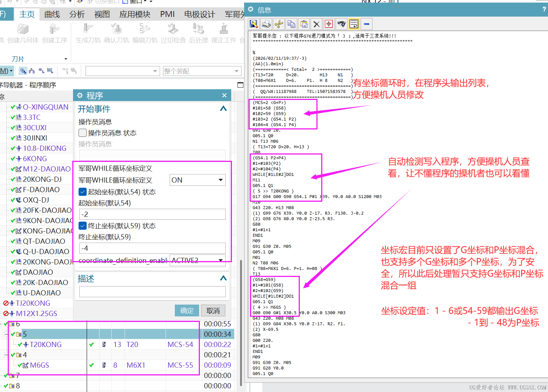Select the machine tool view icon

click(32, 70)
